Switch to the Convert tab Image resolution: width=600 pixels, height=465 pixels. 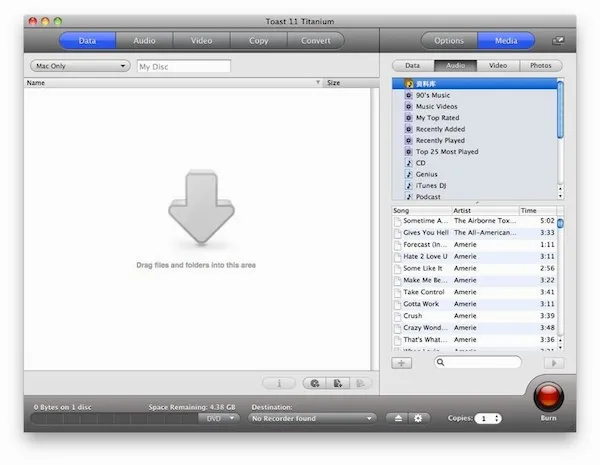click(x=316, y=41)
